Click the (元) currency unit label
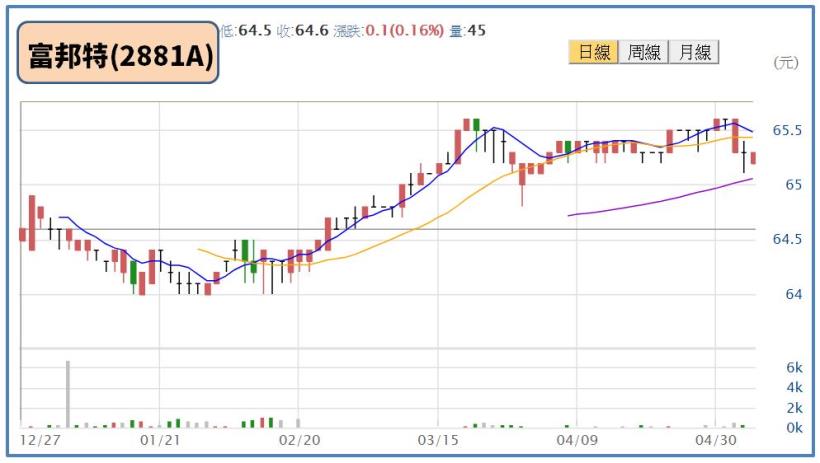This screenshot has height=463, width=820. click(786, 63)
